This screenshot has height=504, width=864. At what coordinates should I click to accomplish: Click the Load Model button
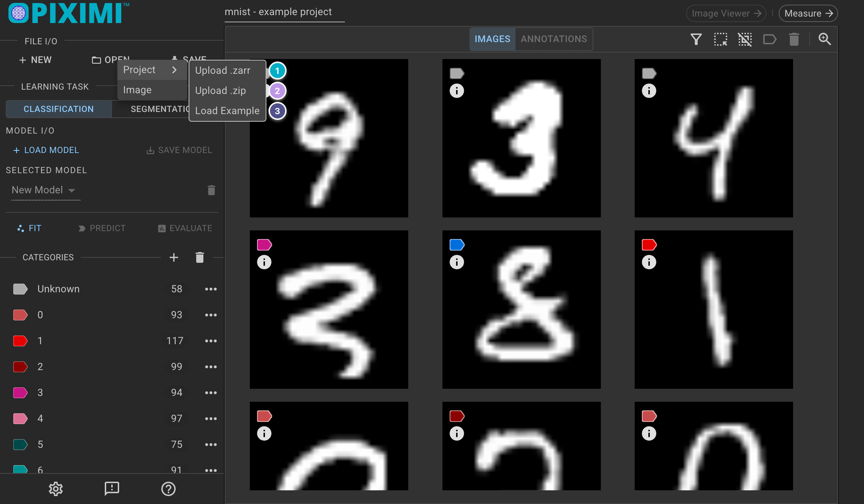(x=46, y=150)
